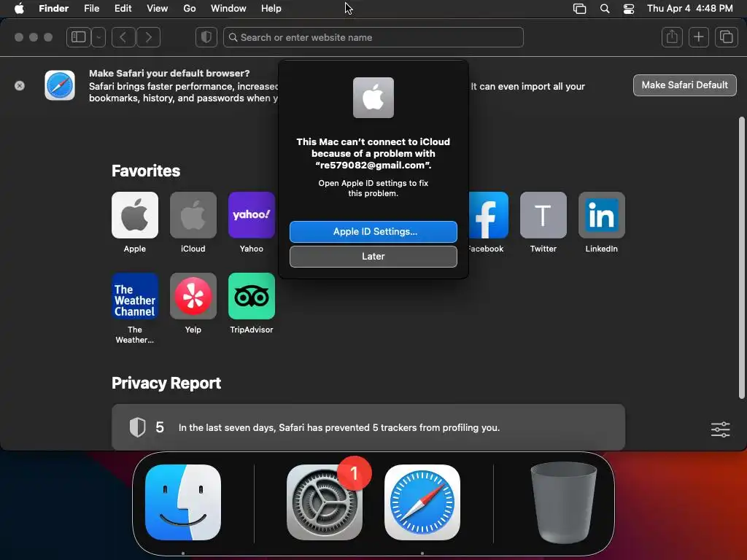Open The Weather Channel favorite

click(135, 296)
